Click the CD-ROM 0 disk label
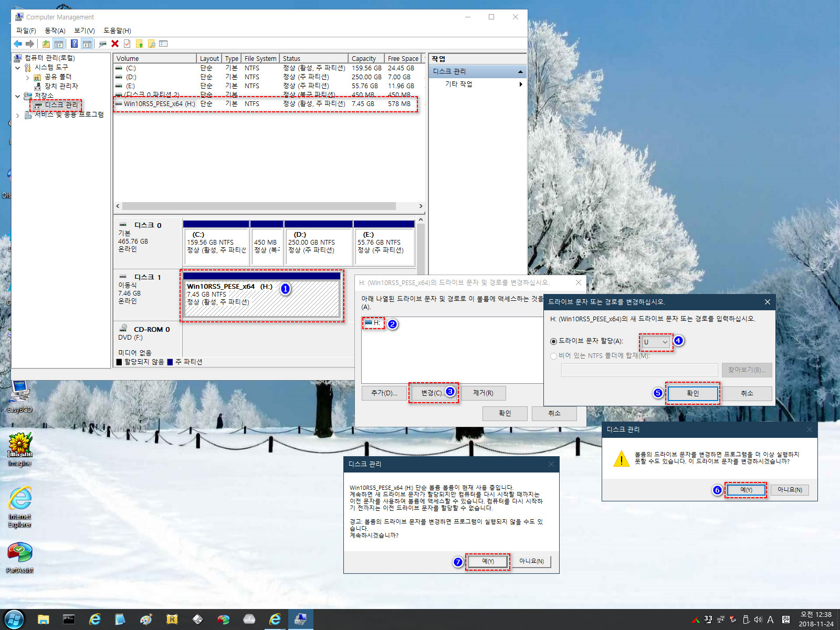This screenshot has width=840, height=630. point(152,330)
